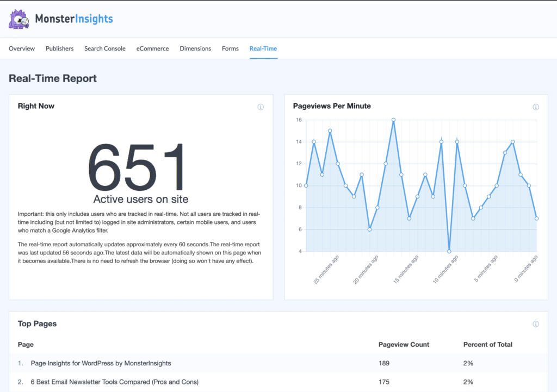Select the Search Console tab
557x392 pixels.
coord(104,48)
